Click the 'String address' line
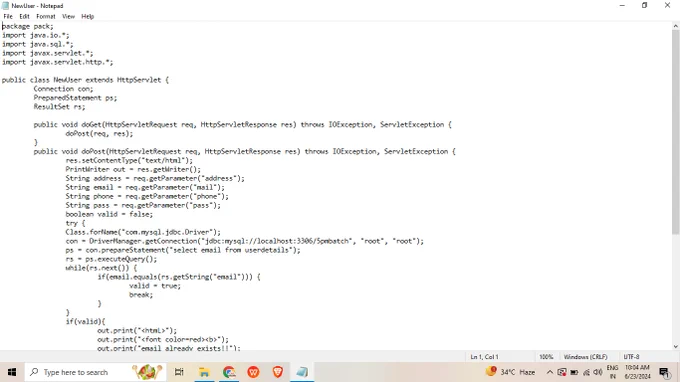The height and width of the screenshot is (382, 680). point(155,179)
